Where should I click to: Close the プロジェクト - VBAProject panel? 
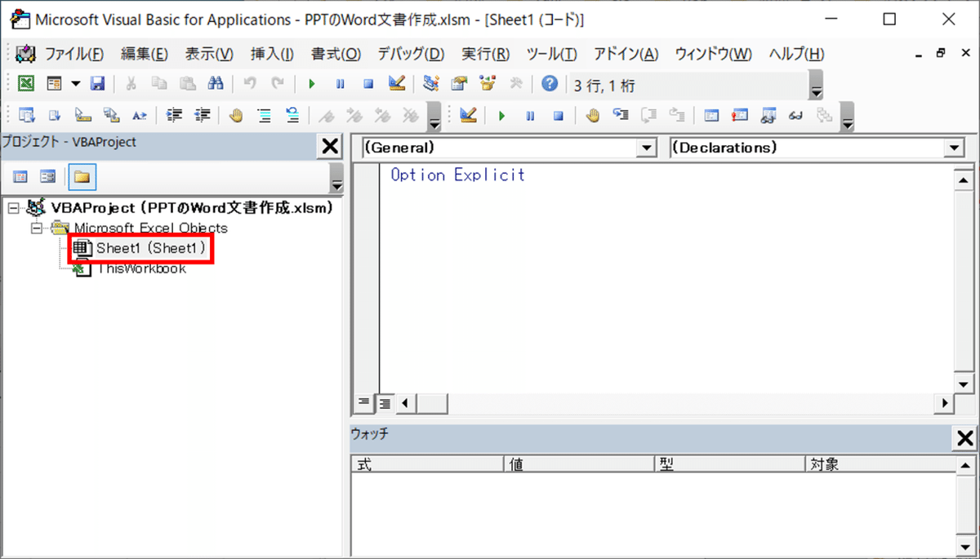(x=330, y=146)
